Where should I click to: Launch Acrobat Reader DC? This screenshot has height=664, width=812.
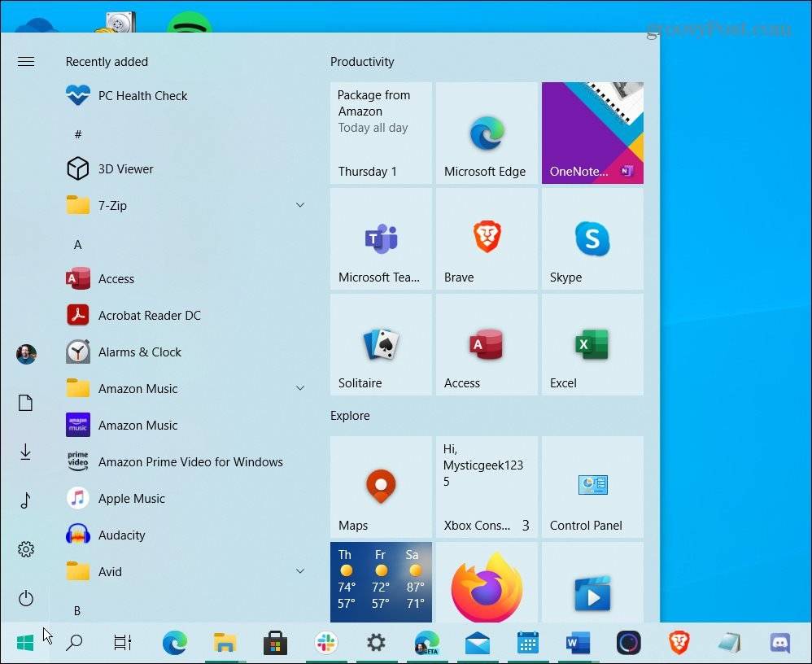pos(186,315)
